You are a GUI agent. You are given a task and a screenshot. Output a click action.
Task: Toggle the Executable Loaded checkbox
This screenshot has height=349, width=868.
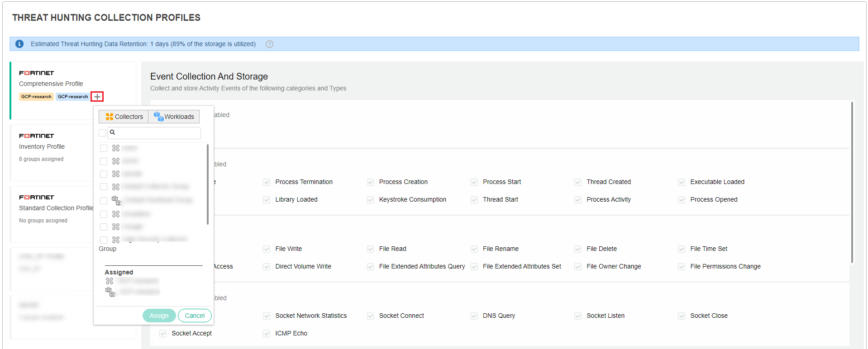(x=682, y=182)
